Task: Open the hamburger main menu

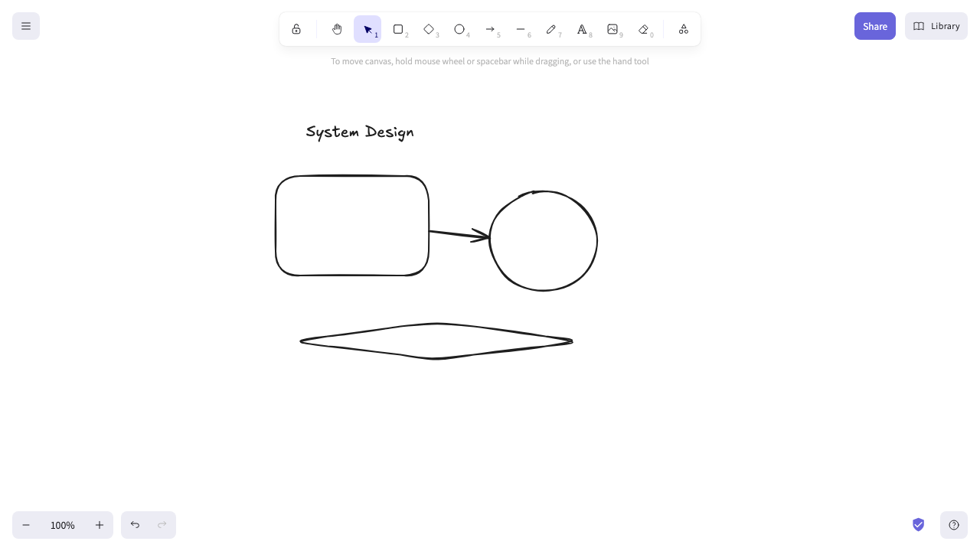Action: click(26, 26)
